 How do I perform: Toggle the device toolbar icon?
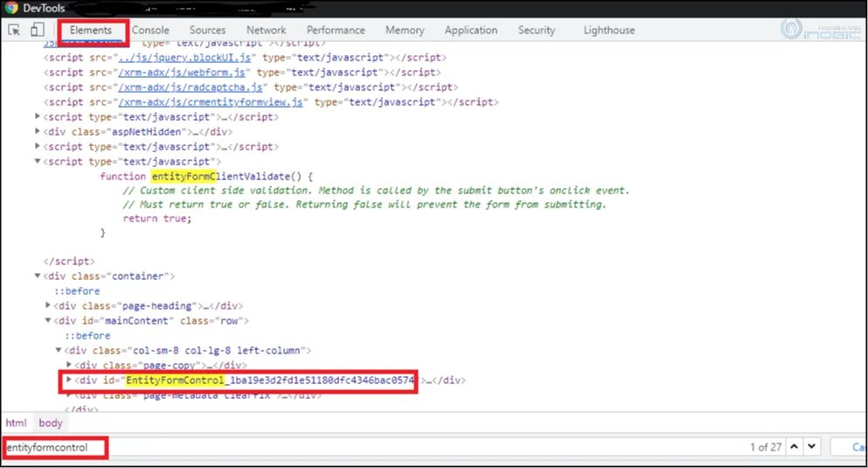click(37, 30)
